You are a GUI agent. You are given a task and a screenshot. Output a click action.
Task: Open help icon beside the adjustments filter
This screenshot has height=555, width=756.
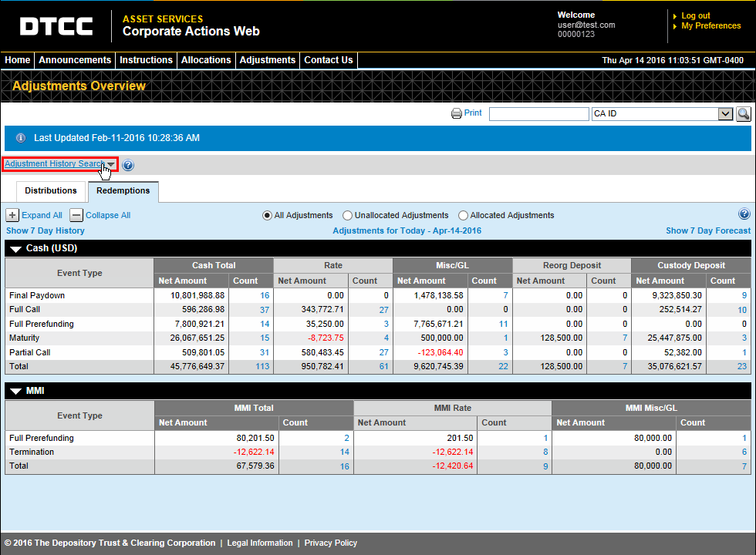(x=744, y=214)
